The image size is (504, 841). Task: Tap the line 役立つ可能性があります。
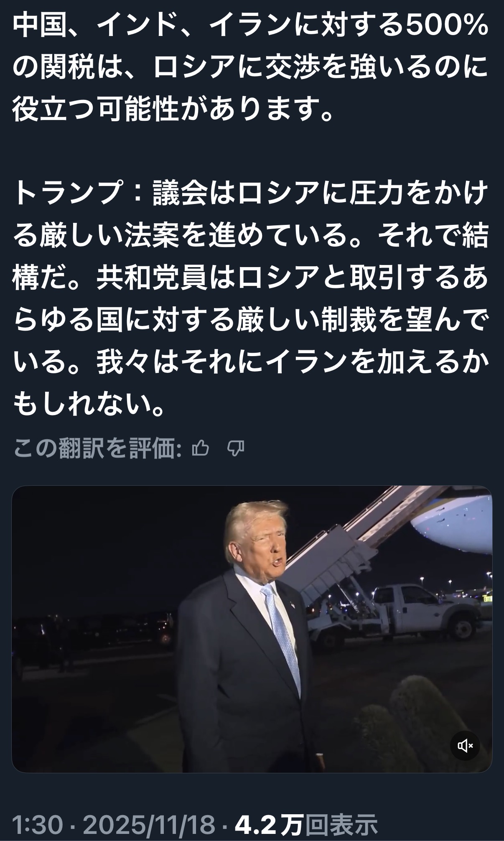(x=173, y=109)
